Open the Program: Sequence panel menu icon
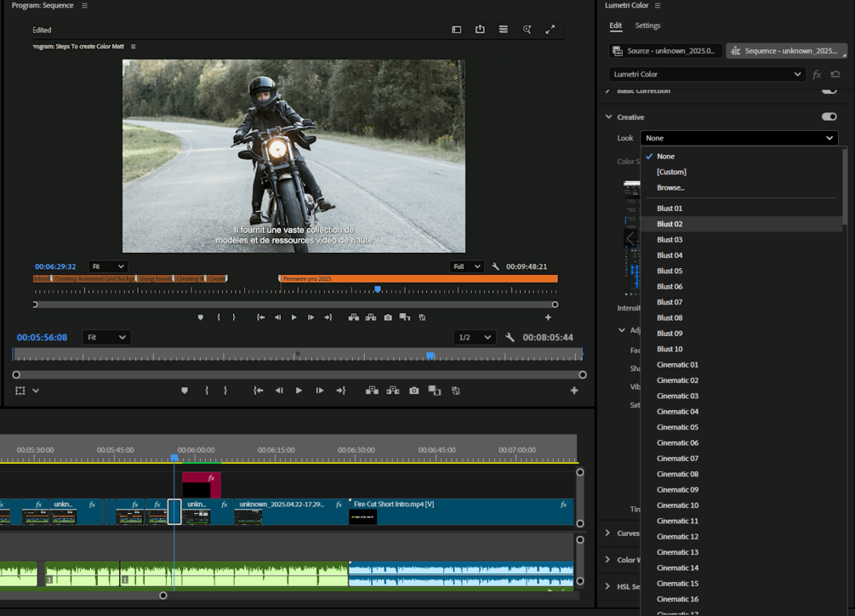 (x=84, y=6)
